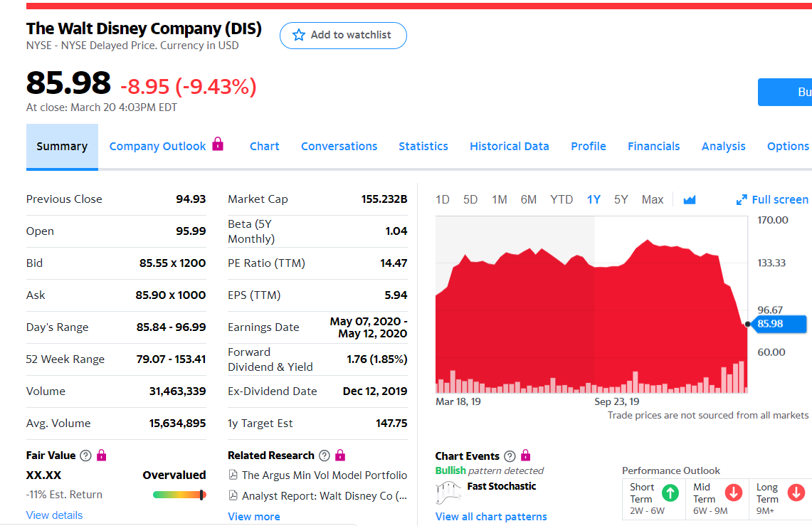This screenshot has width=812, height=526.
Task: Select the 5Y chart range
Action: click(621, 200)
